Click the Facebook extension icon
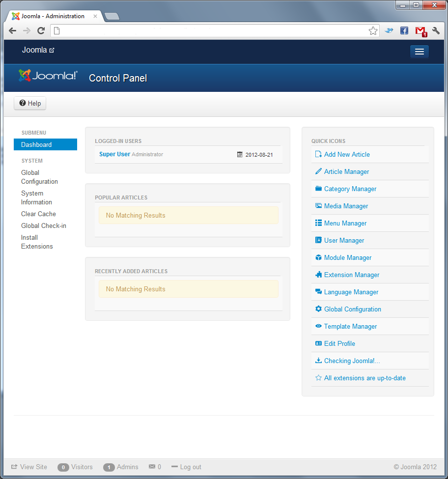448x479 pixels. (404, 30)
